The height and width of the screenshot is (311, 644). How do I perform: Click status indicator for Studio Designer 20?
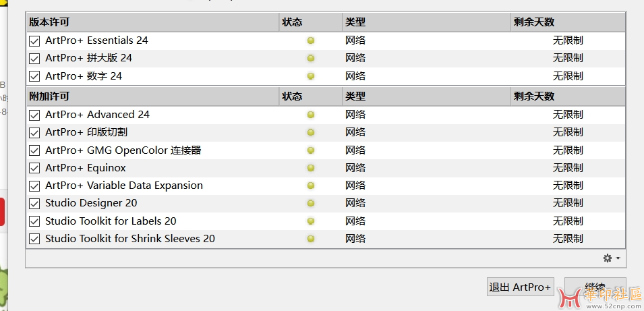point(311,203)
